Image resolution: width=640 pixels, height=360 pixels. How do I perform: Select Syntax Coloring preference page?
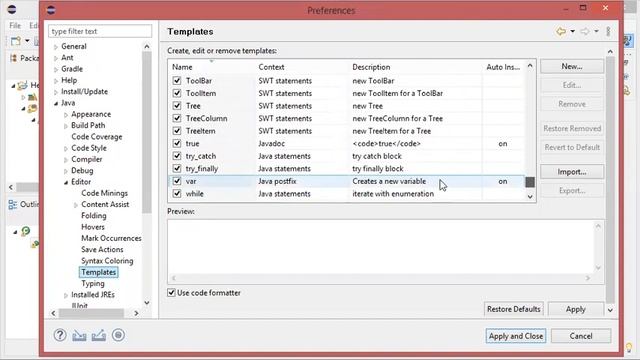point(107,260)
